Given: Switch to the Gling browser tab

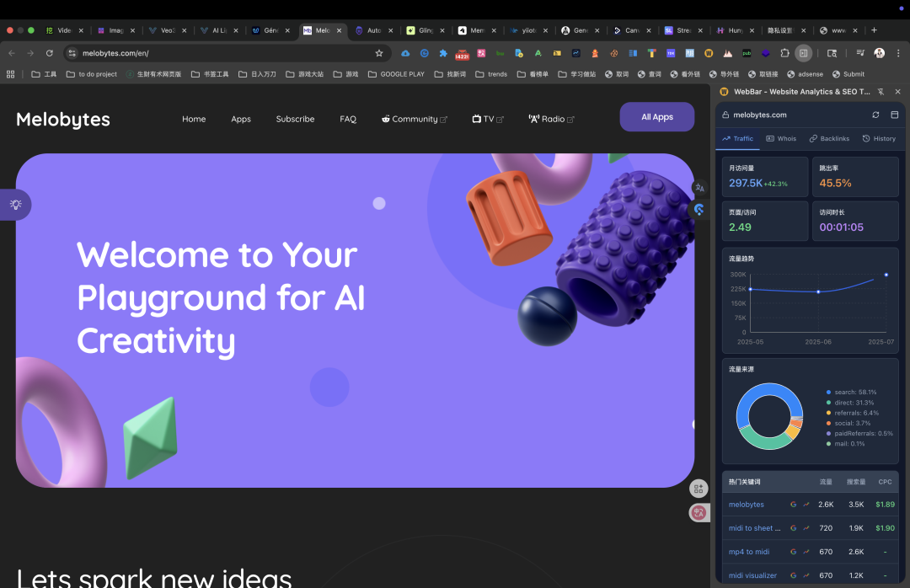Looking at the screenshot, I should coord(426,31).
